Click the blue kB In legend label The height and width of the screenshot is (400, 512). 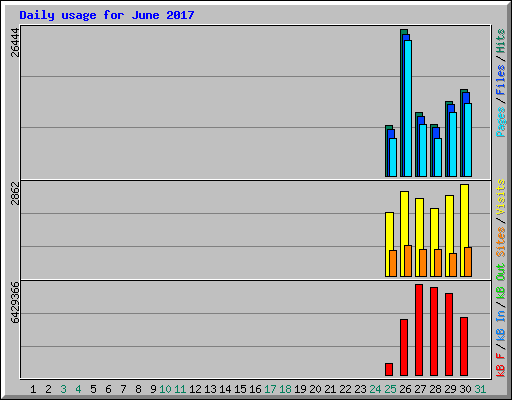(x=501, y=325)
